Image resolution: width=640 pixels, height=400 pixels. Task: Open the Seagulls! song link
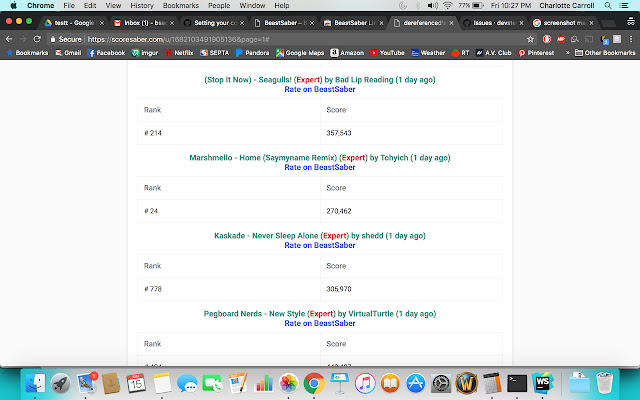[320, 80]
